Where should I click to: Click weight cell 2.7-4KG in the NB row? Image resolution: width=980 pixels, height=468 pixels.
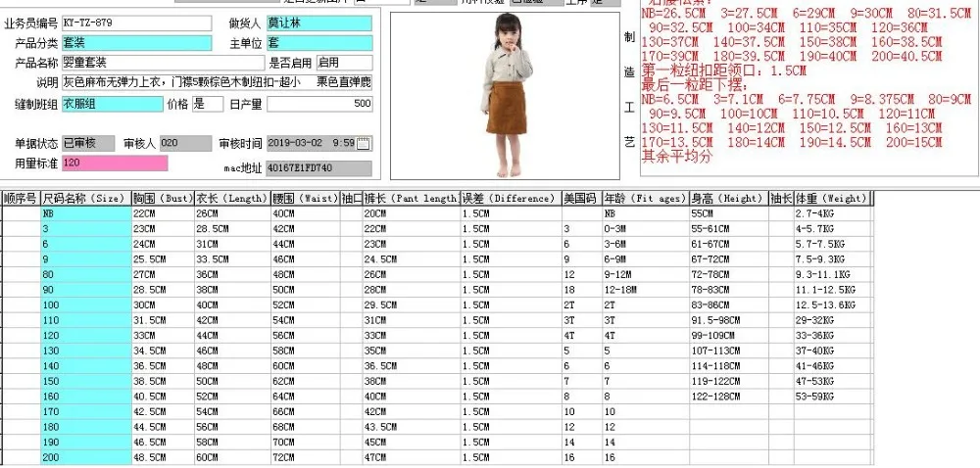[x=832, y=213]
